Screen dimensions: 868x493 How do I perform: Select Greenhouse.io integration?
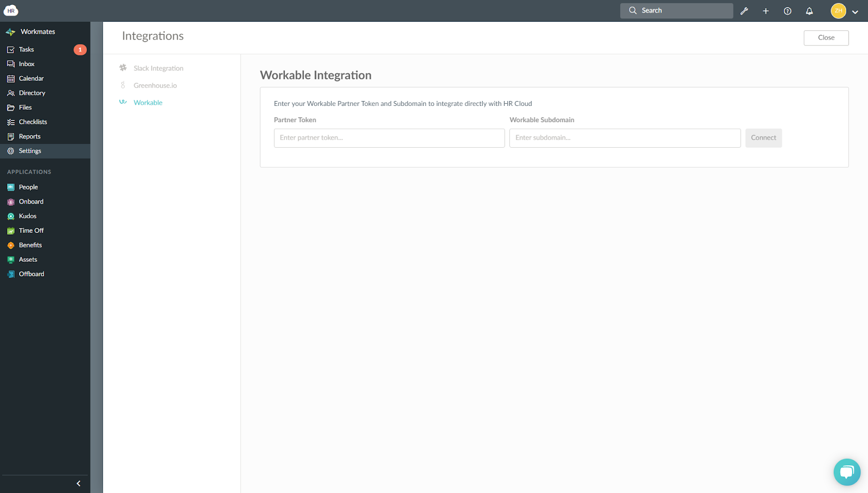(155, 85)
